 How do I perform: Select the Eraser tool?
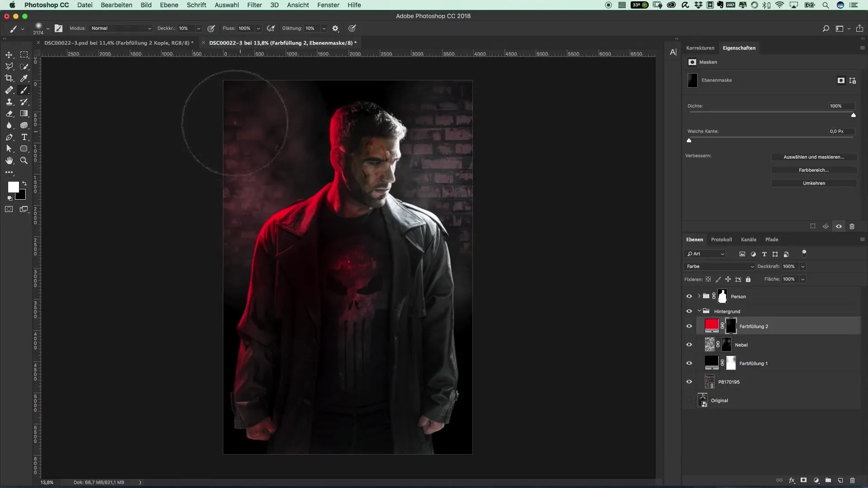[x=9, y=114]
